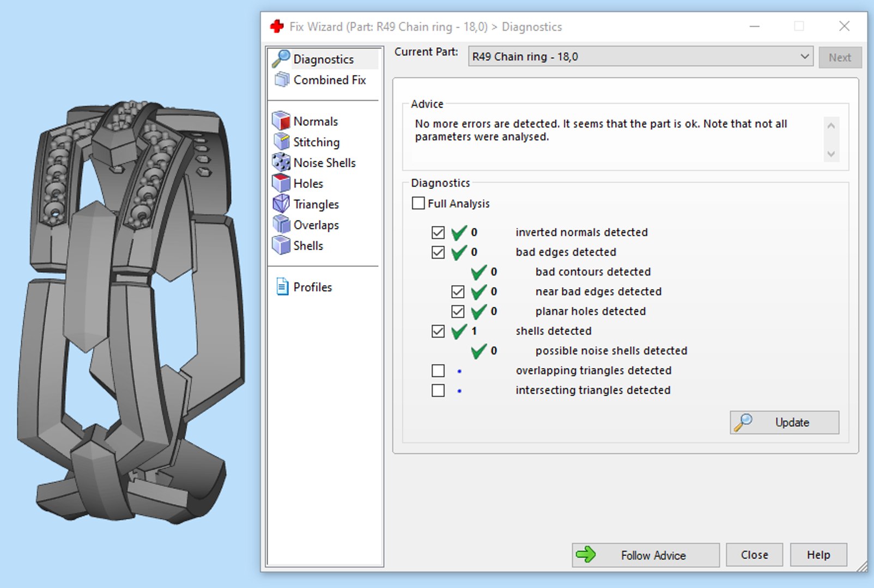Expand the Current Part dropdown arrow
Screen dimensions: 874x588
[804, 57]
